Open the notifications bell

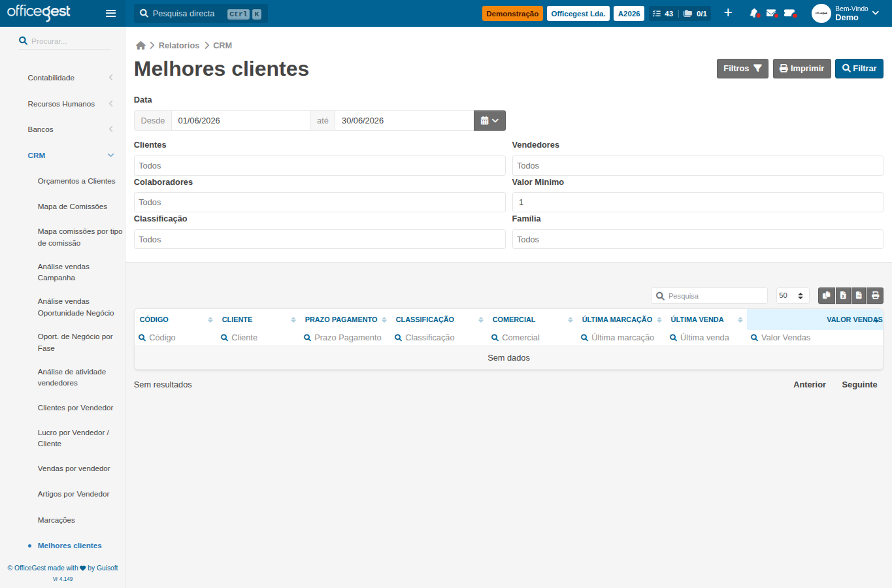pyautogui.click(x=755, y=13)
